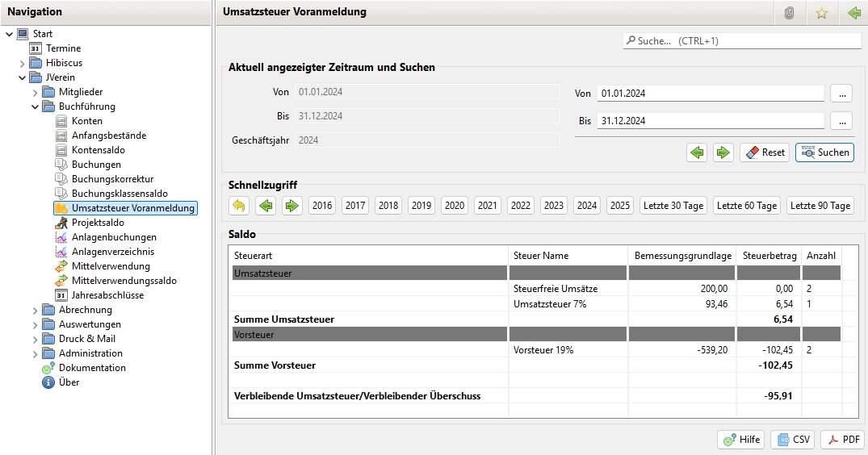Go to next period in Schnellzugriff
The height and width of the screenshot is (455, 868).
coord(291,206)
